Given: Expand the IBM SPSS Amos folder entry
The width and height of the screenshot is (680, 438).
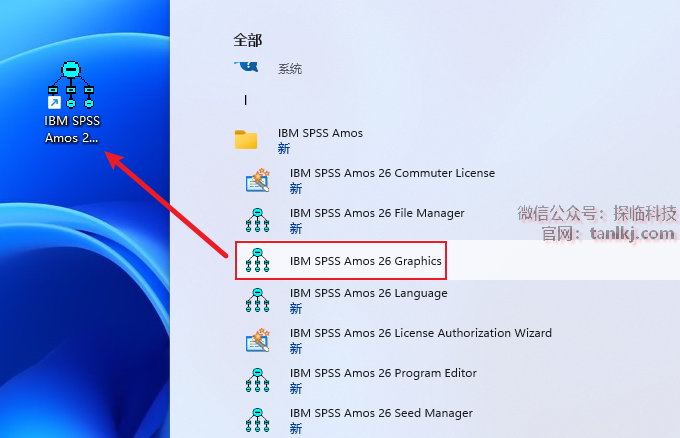Looking at the screenshot, I should pyautogui.click(x=320, y=133).
